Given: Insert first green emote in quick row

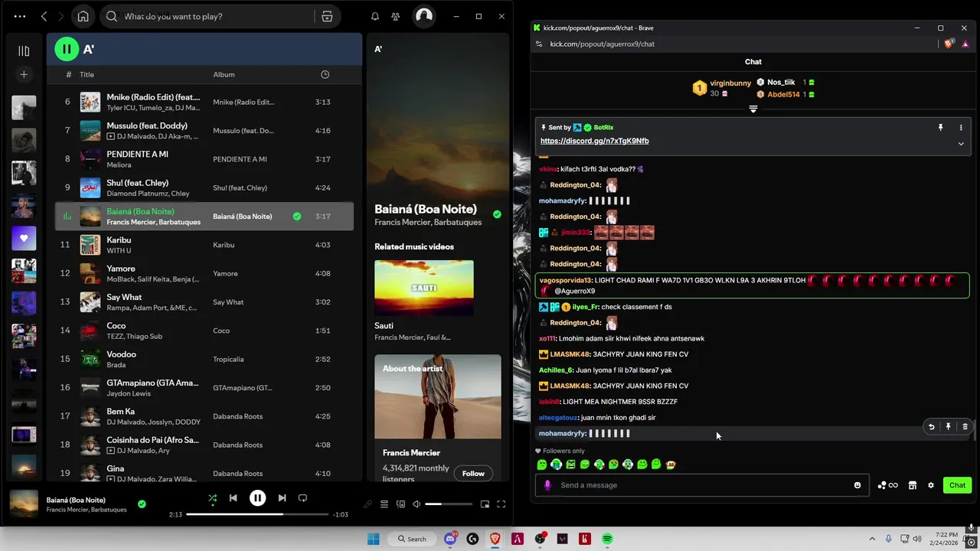Looking at the screenshot, I should (542, 465).
